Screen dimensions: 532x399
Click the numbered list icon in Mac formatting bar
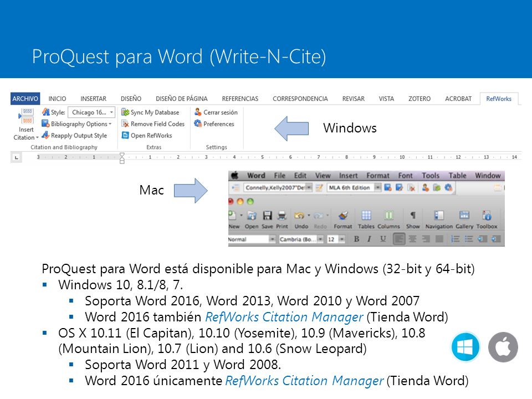(455, 239)
